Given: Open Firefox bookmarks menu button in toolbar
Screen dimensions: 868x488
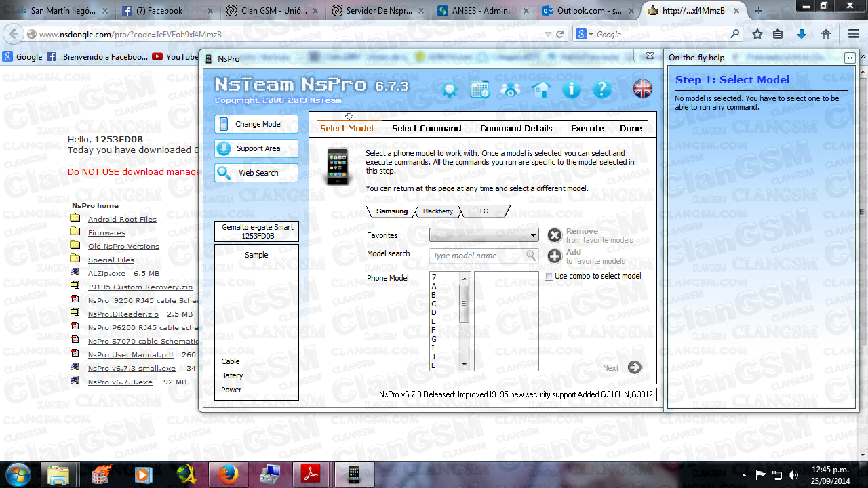Looking at the screenshot, I should [x=778, y=34].
